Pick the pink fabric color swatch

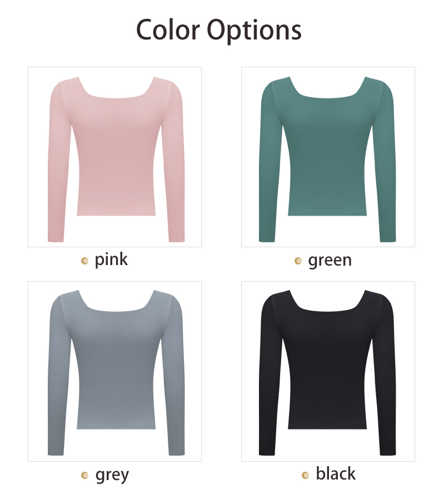(x=116, y=154)
